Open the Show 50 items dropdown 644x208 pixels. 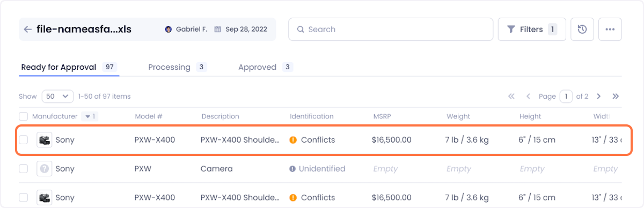tap(58, 96)
